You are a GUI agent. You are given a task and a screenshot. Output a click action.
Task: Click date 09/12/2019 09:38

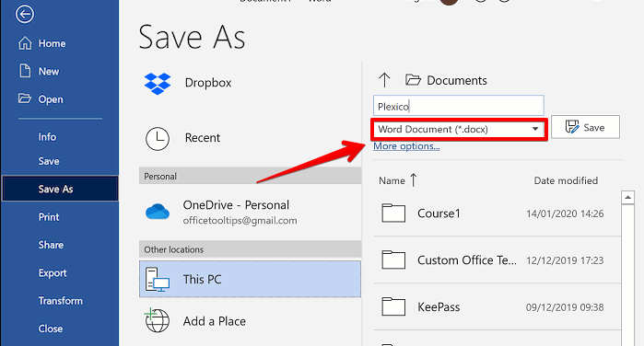point(565,307)
